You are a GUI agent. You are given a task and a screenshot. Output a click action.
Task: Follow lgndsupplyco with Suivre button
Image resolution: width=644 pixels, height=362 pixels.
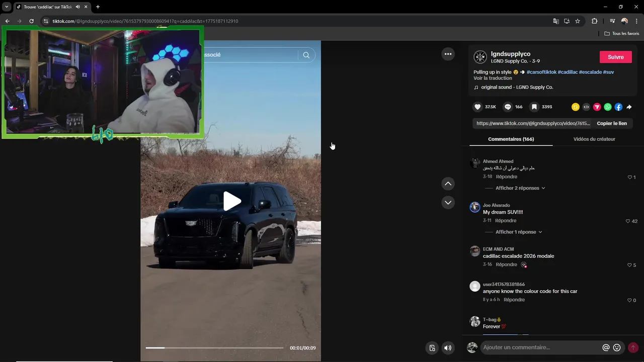(x=615, y=57)
